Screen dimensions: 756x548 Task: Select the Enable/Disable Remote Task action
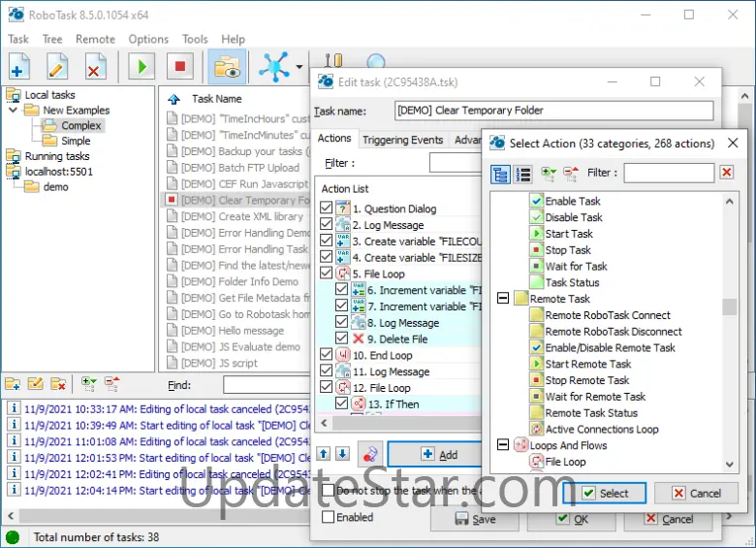pyautogui.click(x=610, y=348)
